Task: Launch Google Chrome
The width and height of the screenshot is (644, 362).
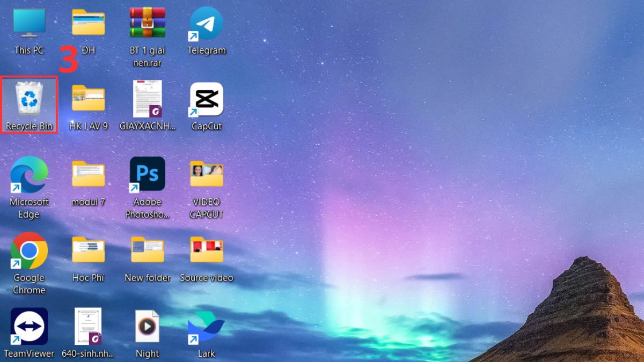Action: click(28, 249)
